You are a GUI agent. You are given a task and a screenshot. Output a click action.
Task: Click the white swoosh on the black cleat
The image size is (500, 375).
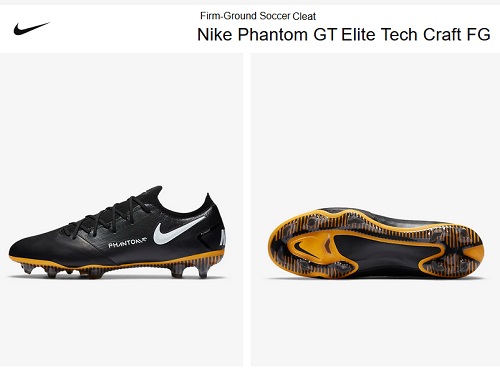click(179, 230)
